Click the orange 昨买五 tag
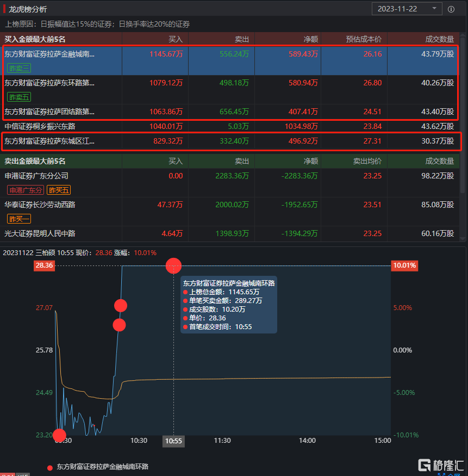 pos(59,190)
